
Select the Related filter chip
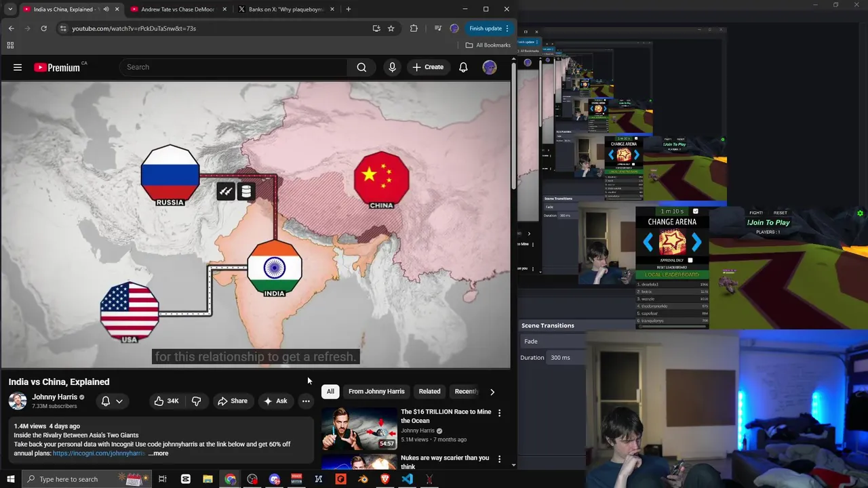pyautogui.click(x=429, y=392)
